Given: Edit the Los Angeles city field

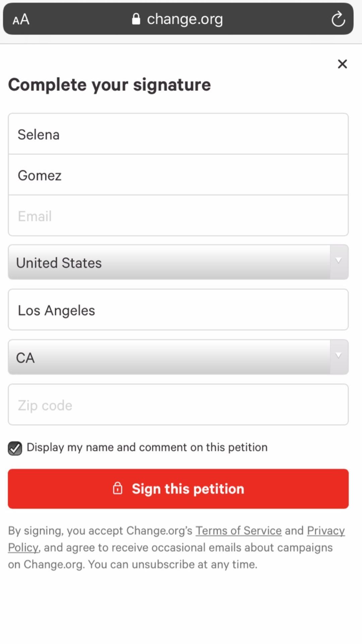Looking at the screenshot, I should [x=178, y=310].
